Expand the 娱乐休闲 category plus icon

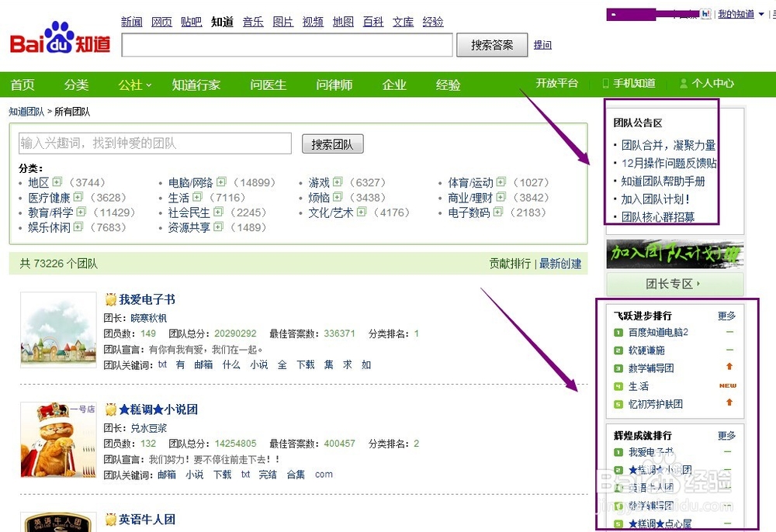(x=78, y=226)
